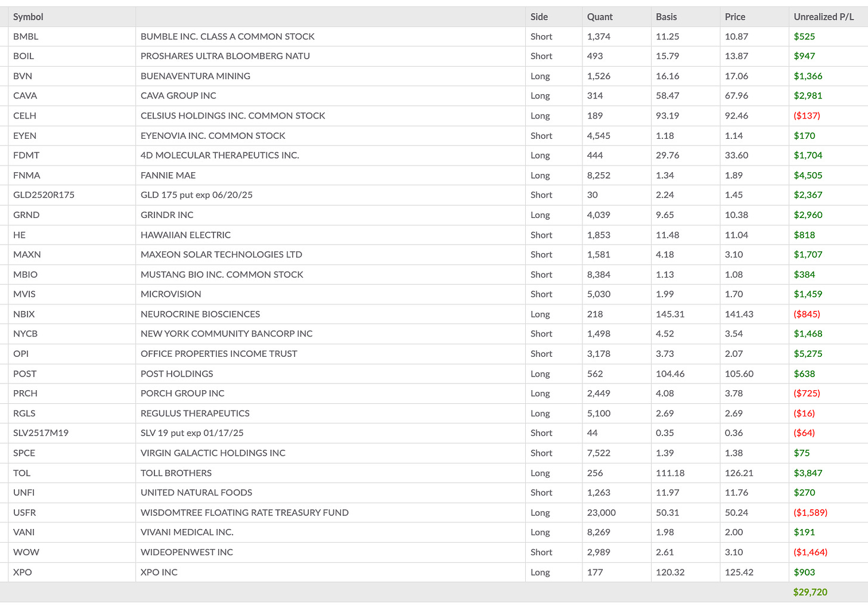Screen dimensions: 868x607
Task: Click TOL unrealized P/L $3,847
Action: tap(808, 473)
